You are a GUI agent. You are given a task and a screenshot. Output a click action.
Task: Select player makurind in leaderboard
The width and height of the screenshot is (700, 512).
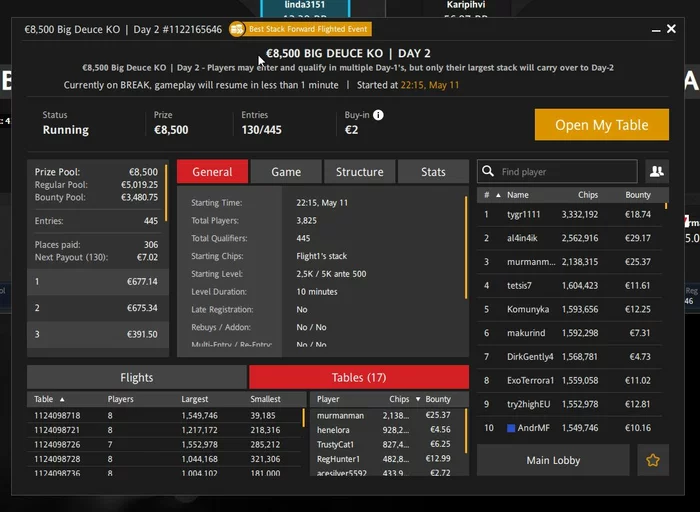click(570, 333)
